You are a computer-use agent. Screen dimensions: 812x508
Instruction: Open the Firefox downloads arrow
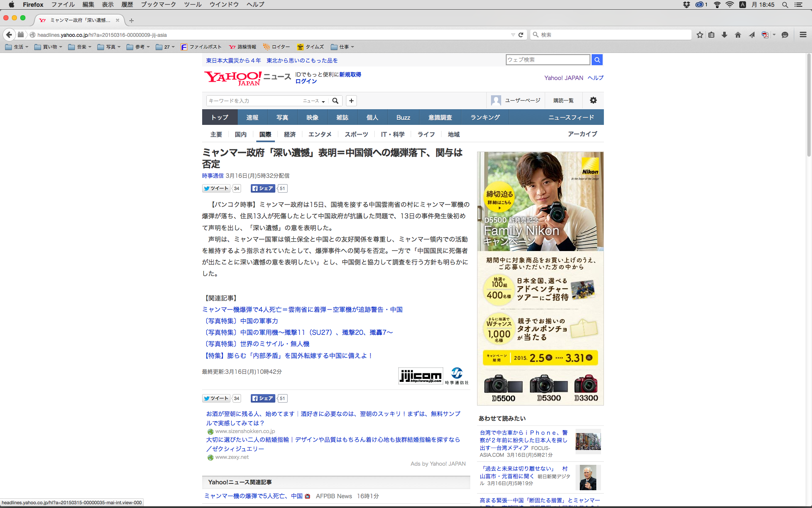pyautogui.click(x=724, y=35)
